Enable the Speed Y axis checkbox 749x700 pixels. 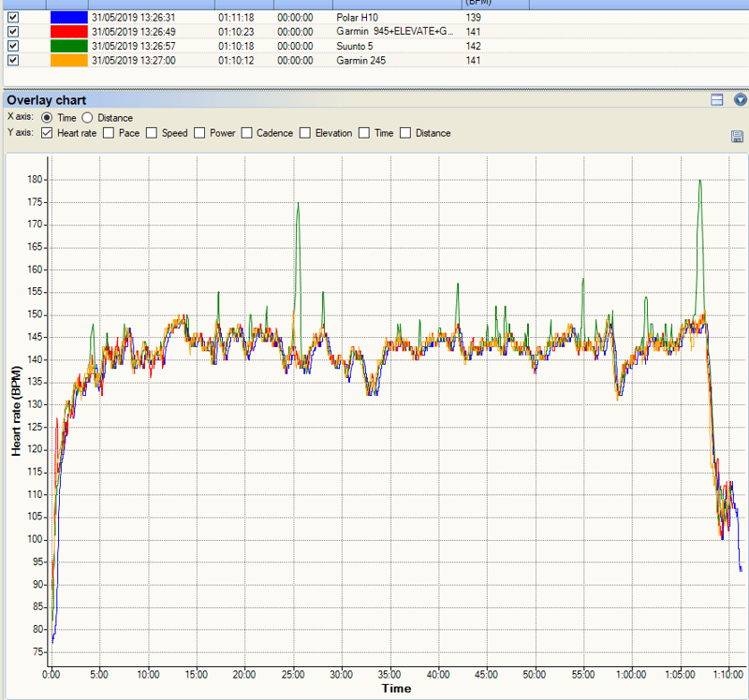coord(152,133)
